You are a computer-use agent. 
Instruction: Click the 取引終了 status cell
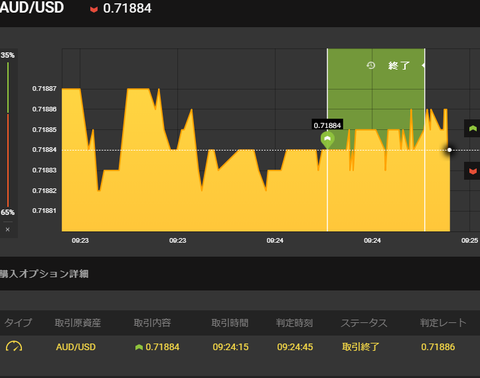pos(360,347)
